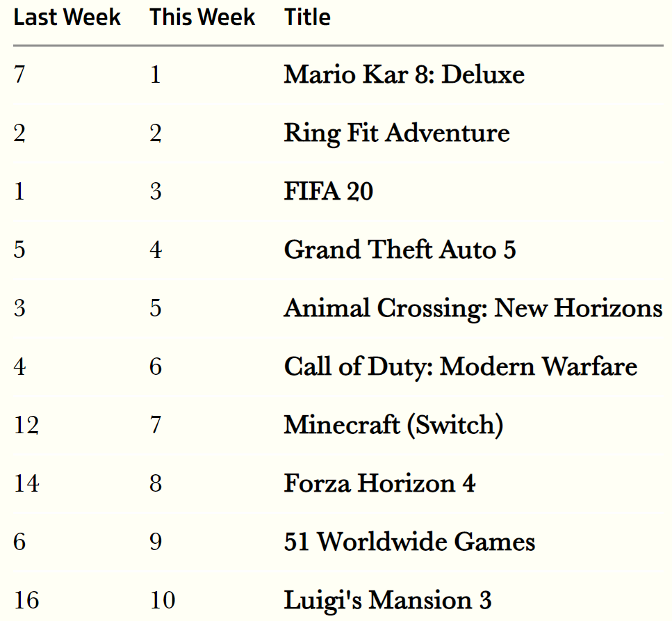The image size is (672, 621).
Task: Click this week rank 9 cell
Action: point(156,542)
